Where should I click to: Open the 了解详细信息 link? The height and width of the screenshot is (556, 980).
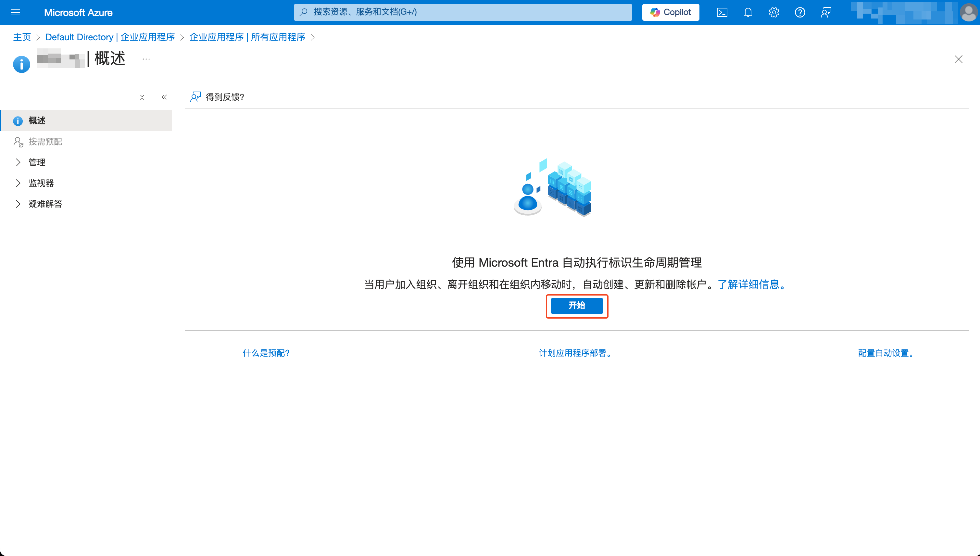tap(749, 284)
